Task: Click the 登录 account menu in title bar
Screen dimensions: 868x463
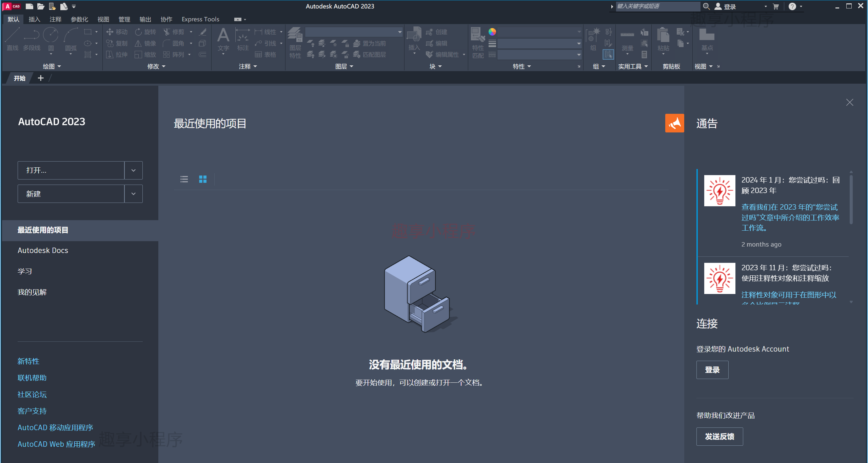Action: pyautogui.click(x=741, y=6)
